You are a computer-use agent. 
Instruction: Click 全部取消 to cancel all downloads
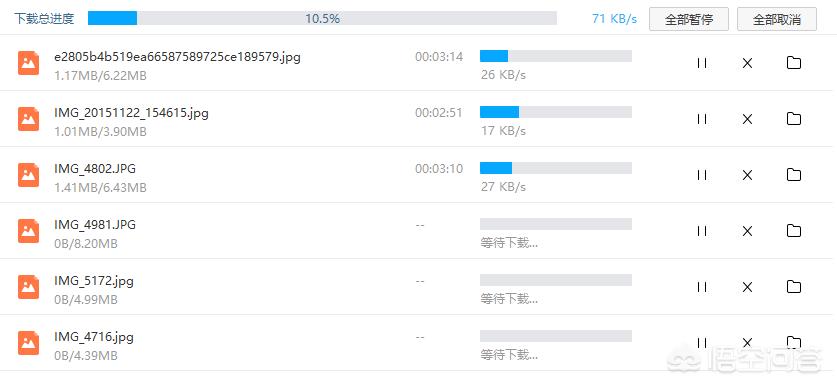(777, 19)
